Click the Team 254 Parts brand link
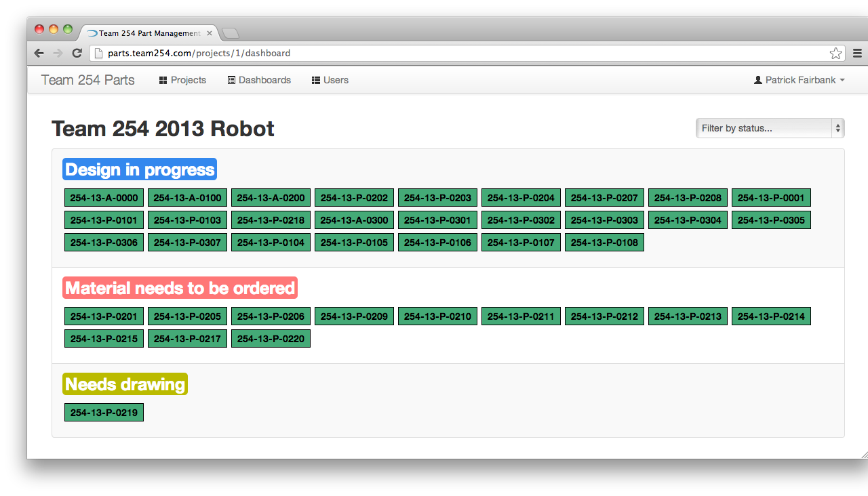Image resolution: width=868 pixels, height=496 pixels. pos(88,80)
